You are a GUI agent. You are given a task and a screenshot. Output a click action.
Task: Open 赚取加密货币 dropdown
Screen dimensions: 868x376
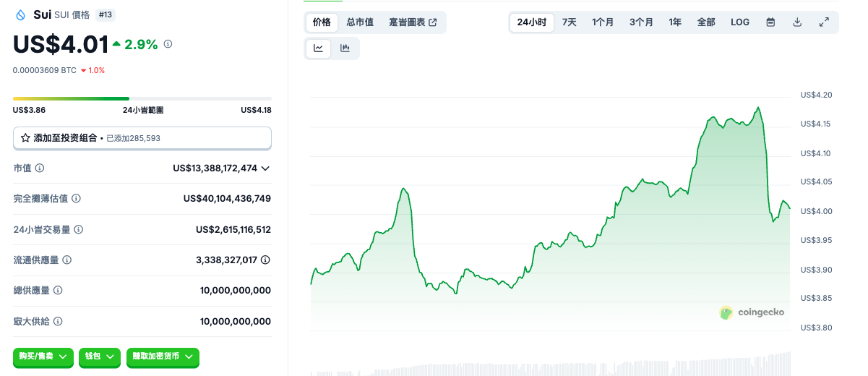[163, 356]
